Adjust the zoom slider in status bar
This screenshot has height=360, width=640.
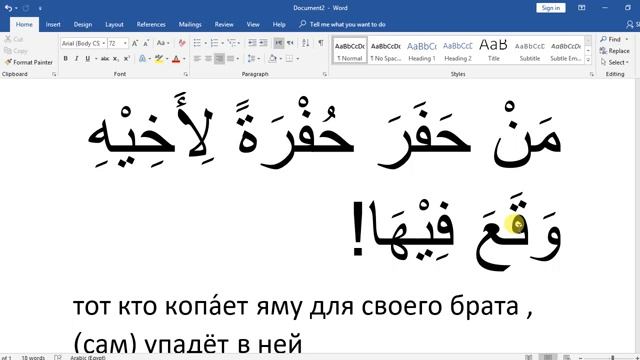[612, 358]
